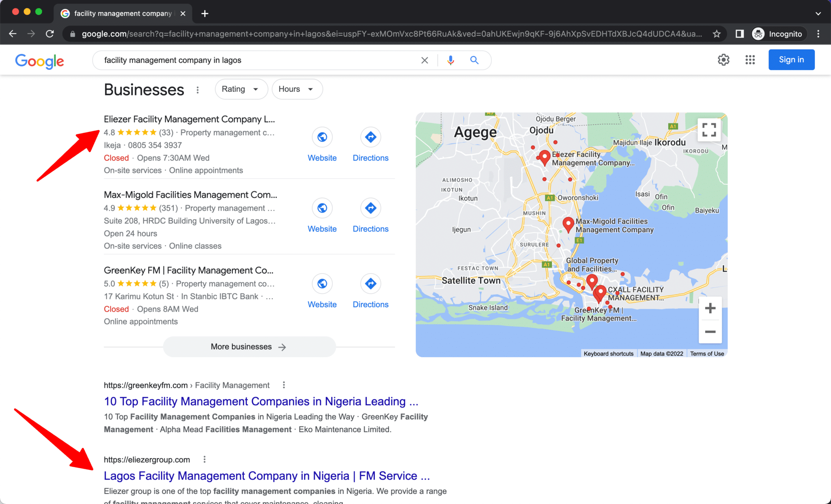Open Max-Migold Facilities Management listing
The height and width of the screenshot is (504, 831).
click(x=190, y=195)
